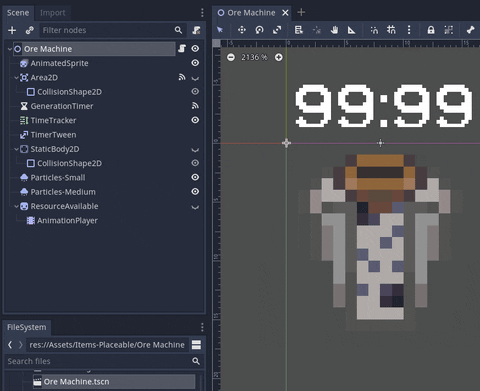The image size is (480, 391).
Task: Show the hidden Area2D node
Action: click(195, 78)
